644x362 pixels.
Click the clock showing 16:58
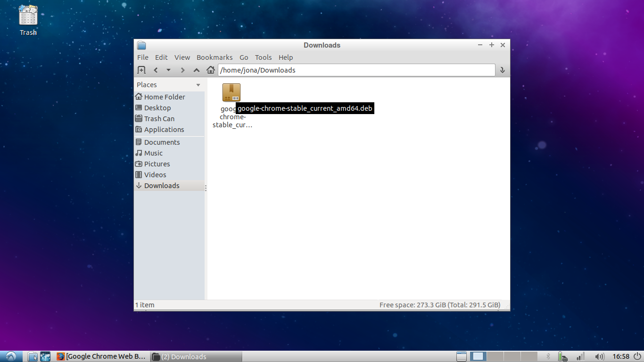coord(620,356)
